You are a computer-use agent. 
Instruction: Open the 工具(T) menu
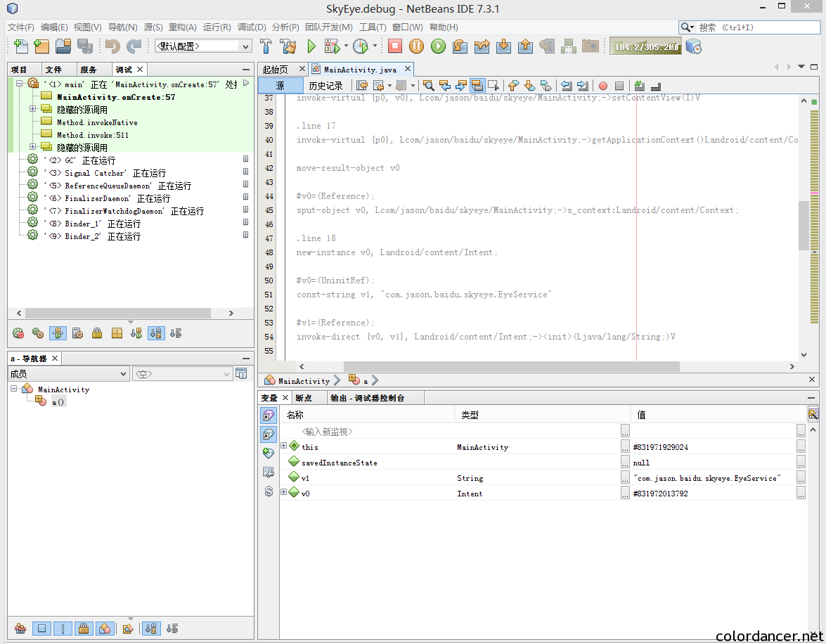tap(373, 27)
